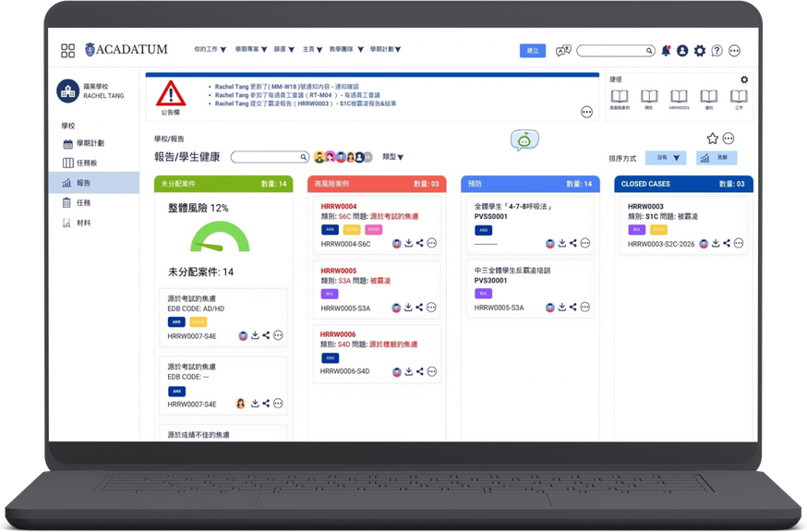Expand the 主頁 menu
The image size is (807, 532).
[x=312, y=50]
